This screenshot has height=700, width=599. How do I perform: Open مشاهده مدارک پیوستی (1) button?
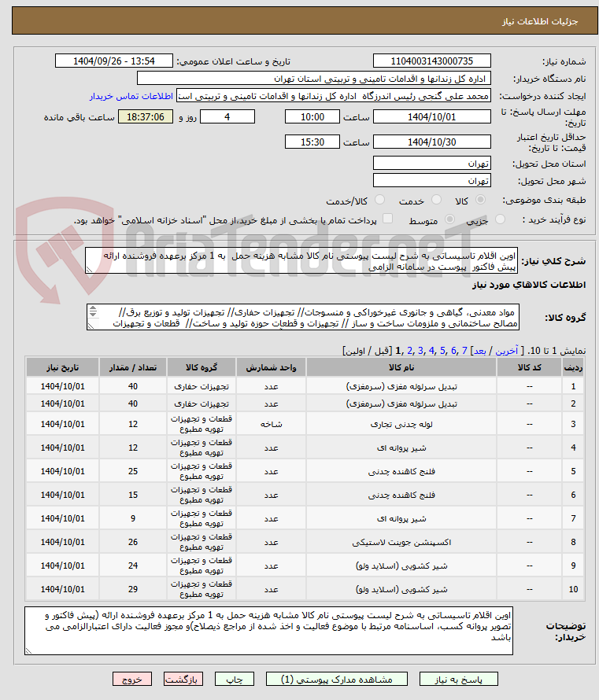(336, 679)
